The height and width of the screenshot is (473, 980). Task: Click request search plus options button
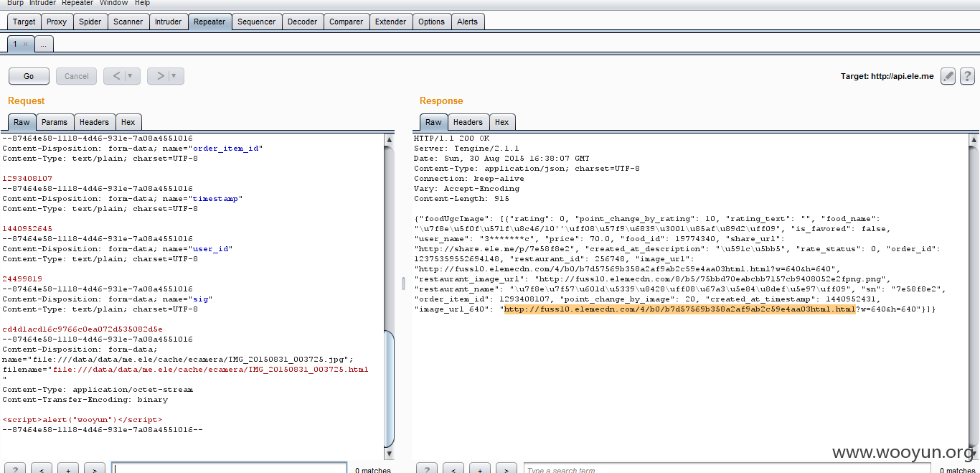coord(68,469)
